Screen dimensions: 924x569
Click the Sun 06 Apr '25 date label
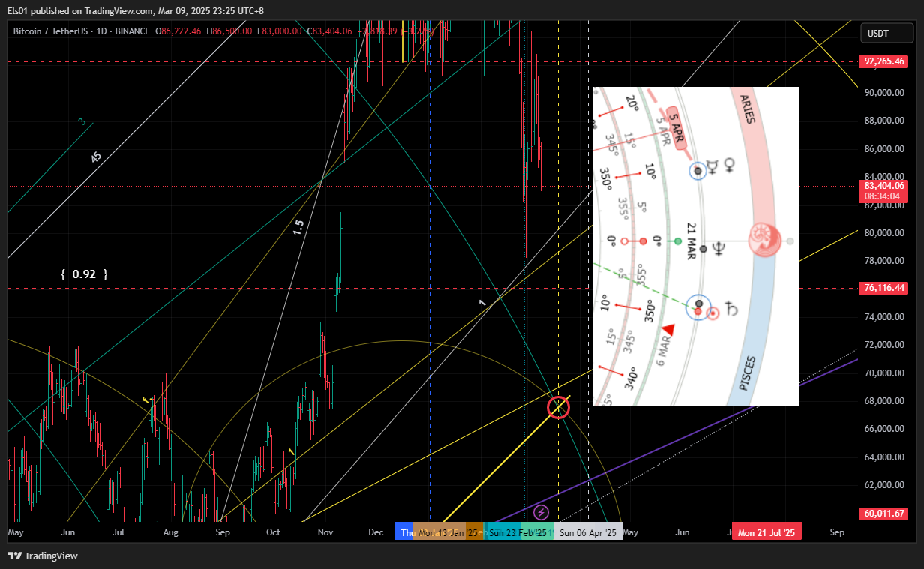coord(588,532)
